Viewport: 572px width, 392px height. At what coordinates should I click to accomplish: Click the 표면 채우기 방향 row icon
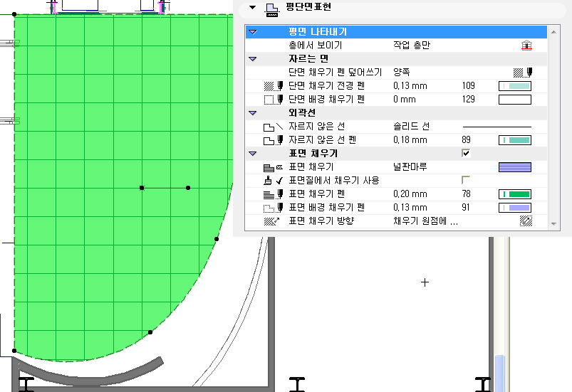pos(272,221)
